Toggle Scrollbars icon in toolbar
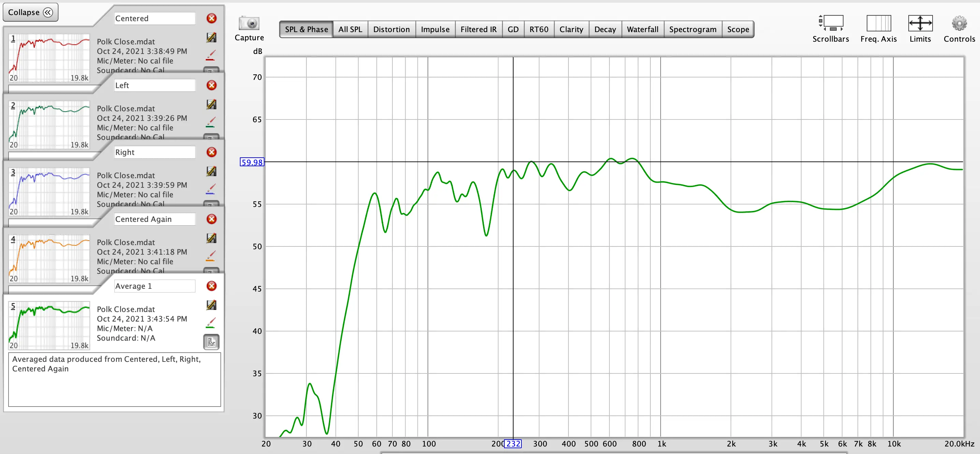980x454 pixels. point(831,23)
